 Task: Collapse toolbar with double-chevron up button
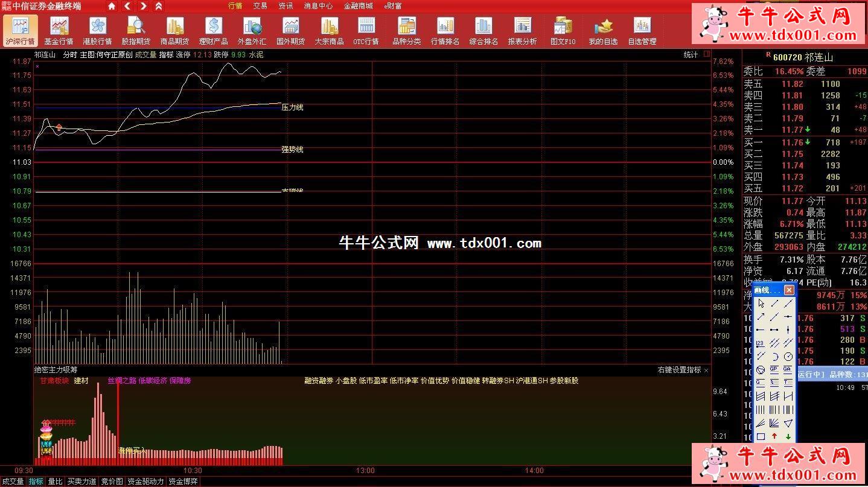tap(159, 6)
